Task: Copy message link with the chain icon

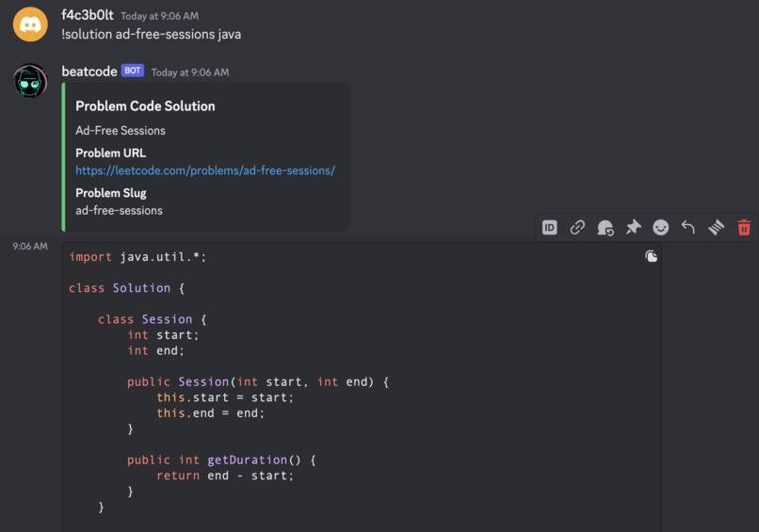Action: pos(577,228)
